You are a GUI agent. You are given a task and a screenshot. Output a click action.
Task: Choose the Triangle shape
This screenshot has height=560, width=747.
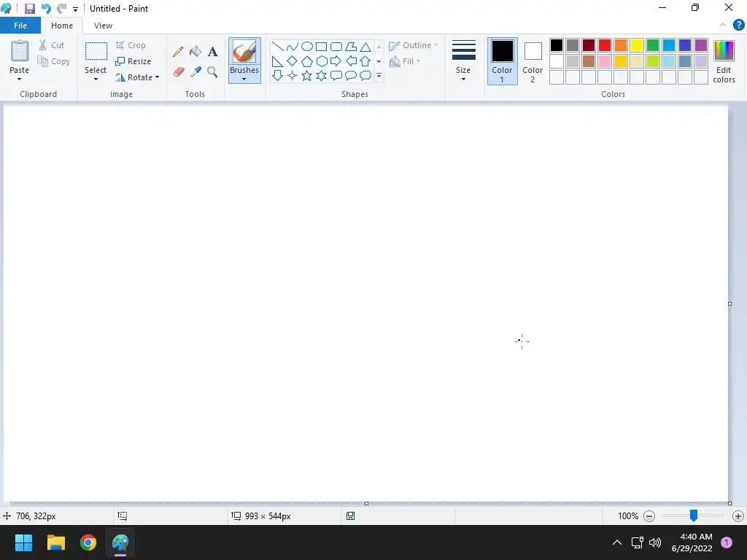[365, 46]
